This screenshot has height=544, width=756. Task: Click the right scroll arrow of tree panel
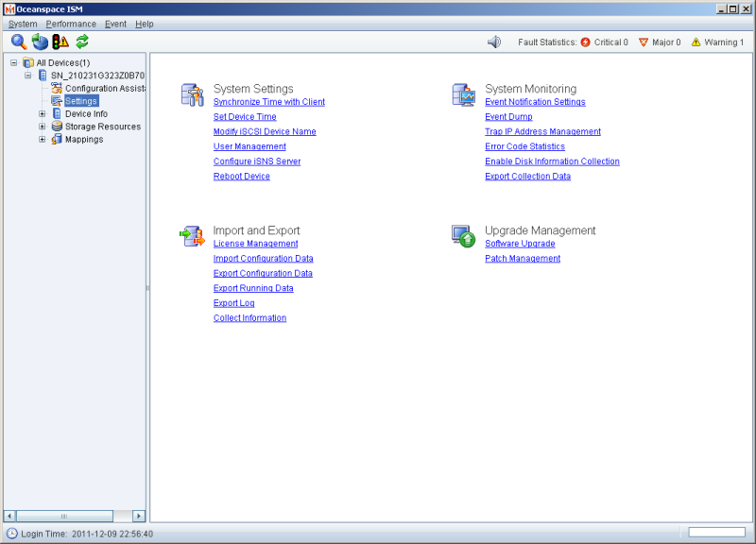click(139, 516)
